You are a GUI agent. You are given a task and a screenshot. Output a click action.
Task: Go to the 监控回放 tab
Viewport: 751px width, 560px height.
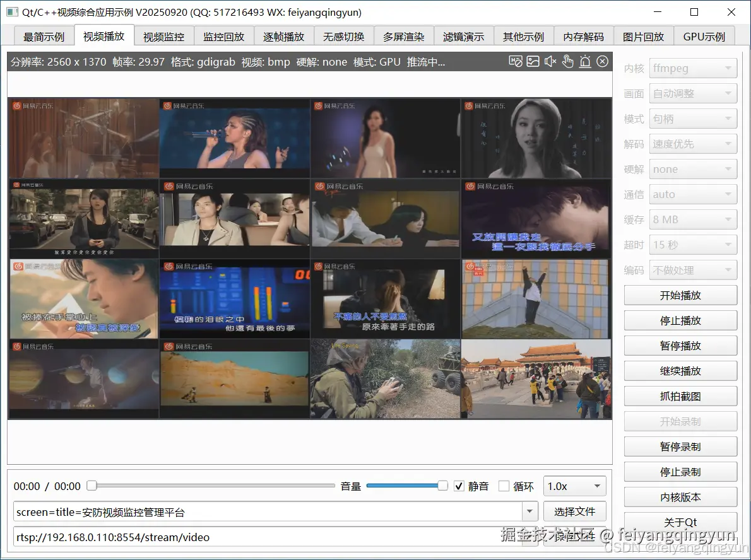click(223, 37)
